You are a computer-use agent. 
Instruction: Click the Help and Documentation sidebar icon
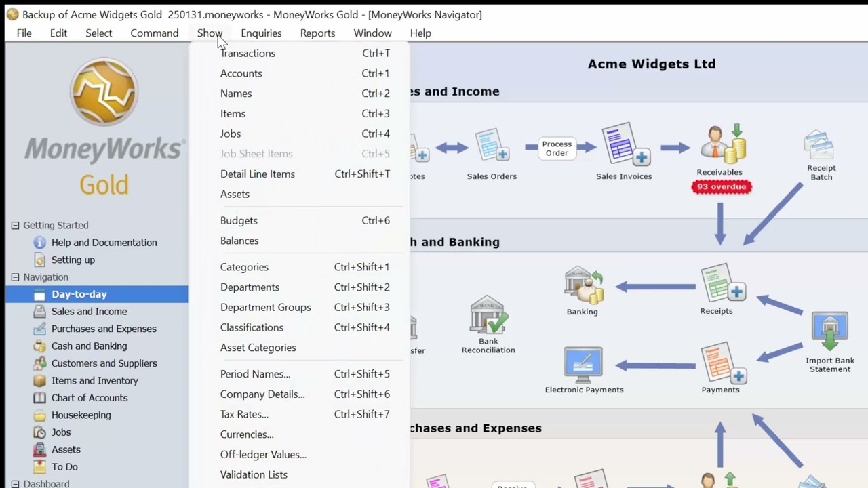point(39,243)
